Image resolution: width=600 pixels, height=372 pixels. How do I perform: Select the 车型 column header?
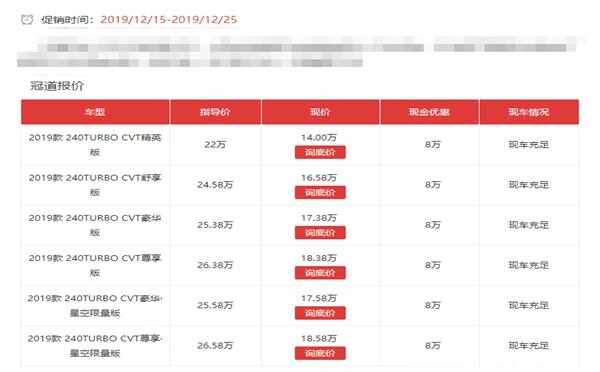[x=95, y=112]
